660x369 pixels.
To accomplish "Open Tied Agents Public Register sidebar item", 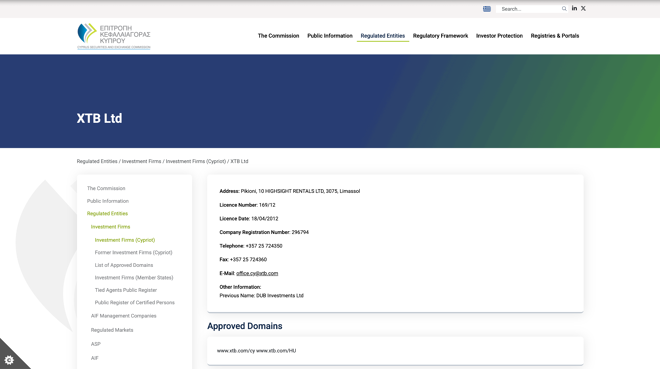I will pyautogui.click(x=125, y=290).
